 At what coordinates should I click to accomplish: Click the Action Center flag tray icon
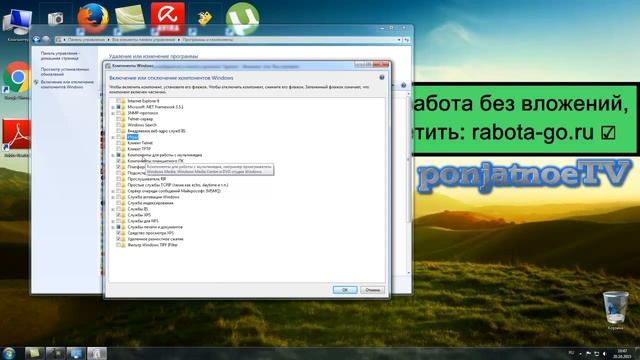pyautogui.click(x=588, y=353)
